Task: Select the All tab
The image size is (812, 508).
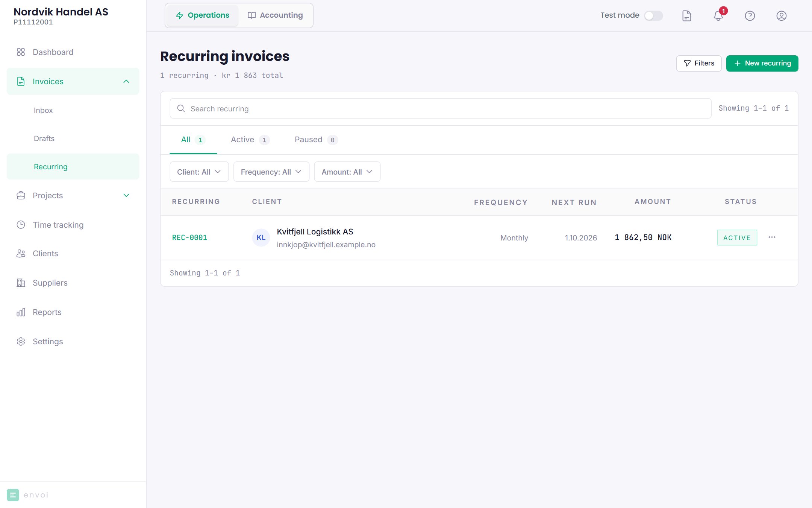Action: click(193, 140)
